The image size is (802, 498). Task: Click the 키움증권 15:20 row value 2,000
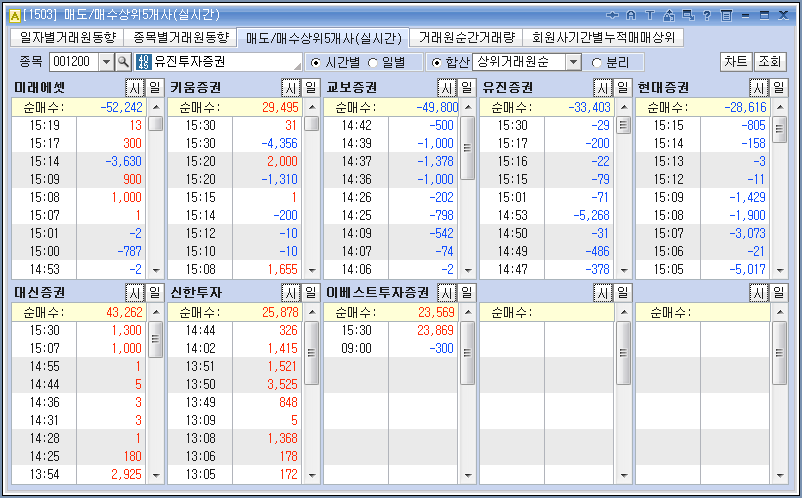coord(282,161)
